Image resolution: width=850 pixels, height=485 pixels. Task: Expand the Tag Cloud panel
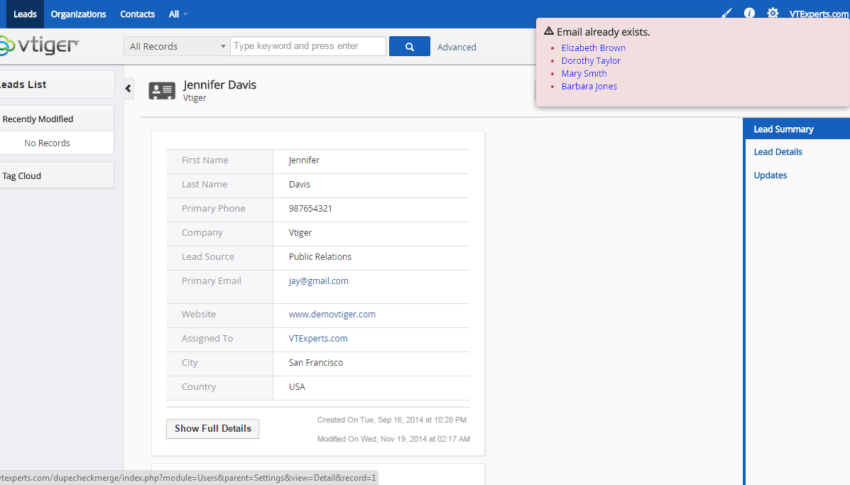[57, 176]
